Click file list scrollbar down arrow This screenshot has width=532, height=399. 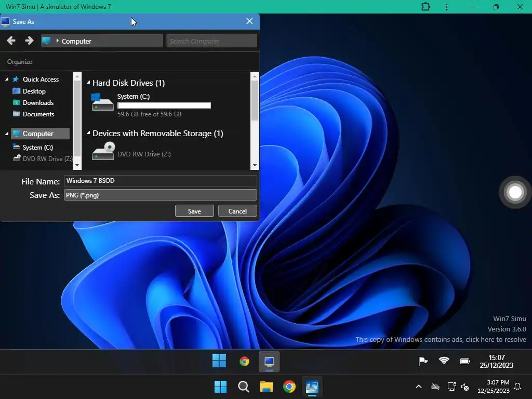pyautogui.click(x=255, y=165)
